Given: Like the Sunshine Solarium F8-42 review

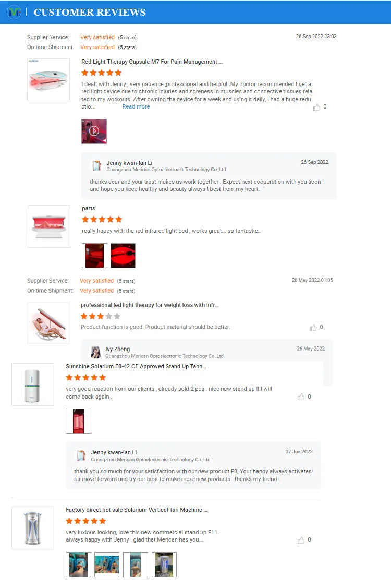Looking at the screenshot, I should click(301, 397).
